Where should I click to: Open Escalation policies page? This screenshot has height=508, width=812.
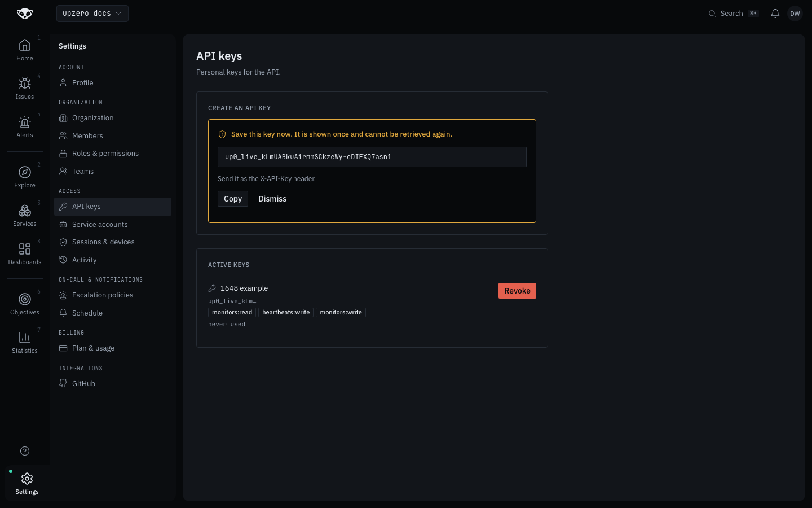pyautogui.click(x=113, y=295)
